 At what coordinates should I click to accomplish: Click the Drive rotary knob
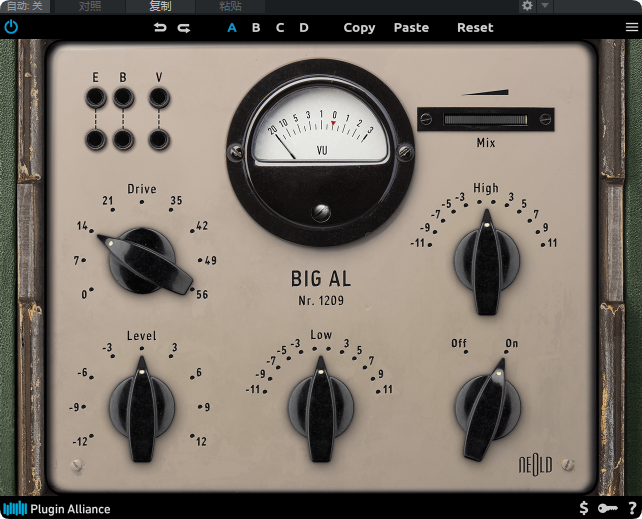coord(142,260)
